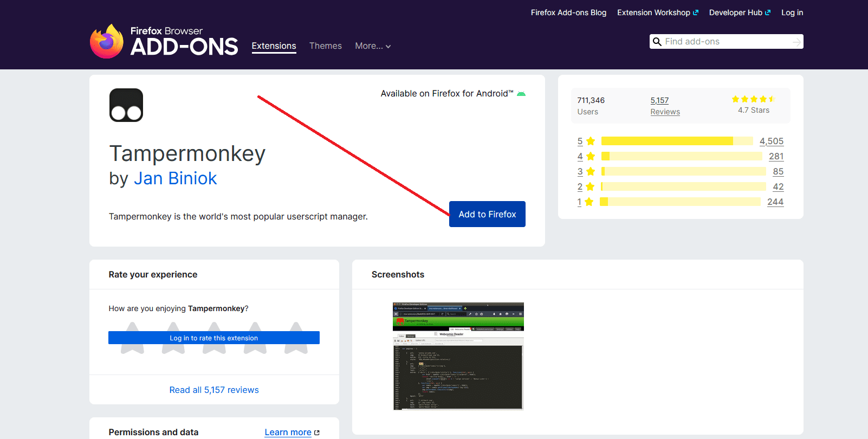The height and width of the screenshot is (439, 868).
Task: Open Extension Workshop link
Action: [x=658, y=12]
